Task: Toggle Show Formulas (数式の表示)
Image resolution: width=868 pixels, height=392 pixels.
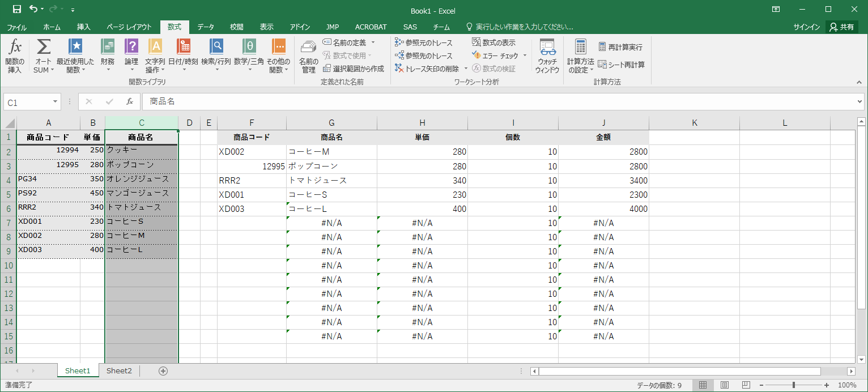Action: tap(493, 42)
